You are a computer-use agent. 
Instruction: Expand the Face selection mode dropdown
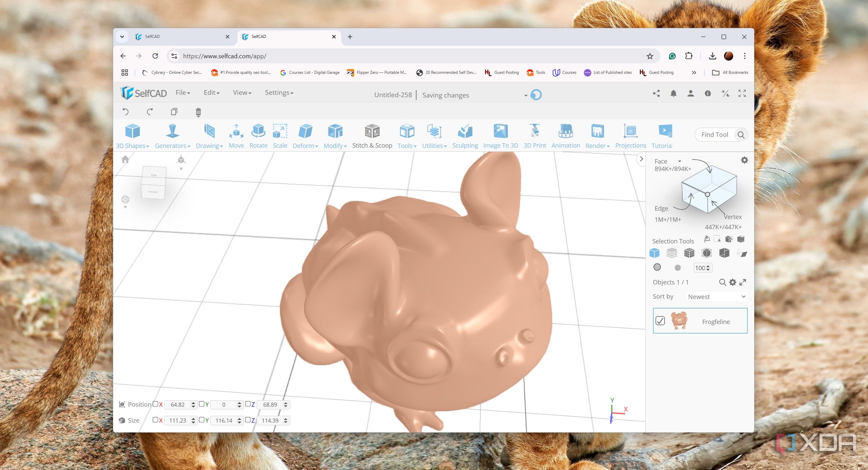coord(679,161)
